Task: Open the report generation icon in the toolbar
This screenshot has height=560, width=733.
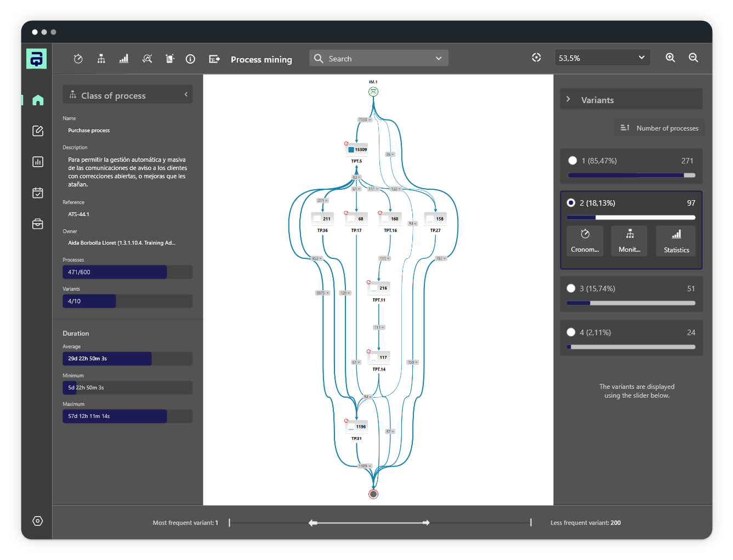Action: pos(169,58)
